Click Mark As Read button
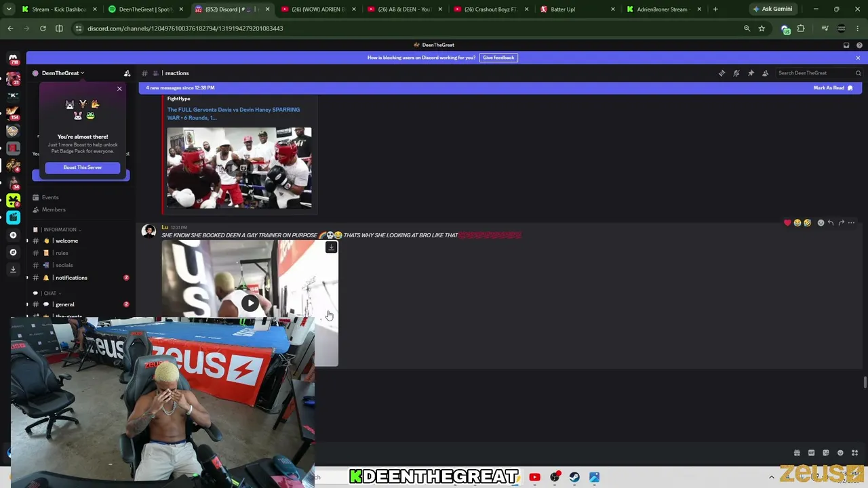Screen dimensions: 868x488 pos(833,88)
